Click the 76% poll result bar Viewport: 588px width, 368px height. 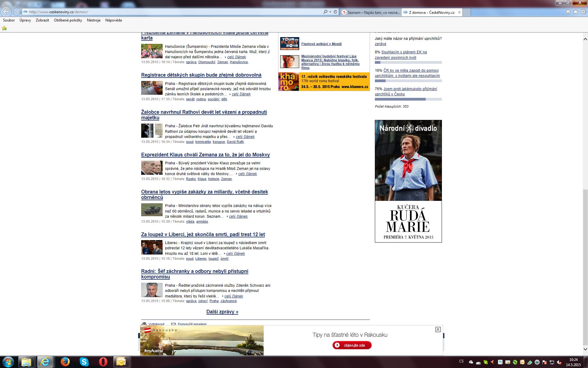[408, 99]
